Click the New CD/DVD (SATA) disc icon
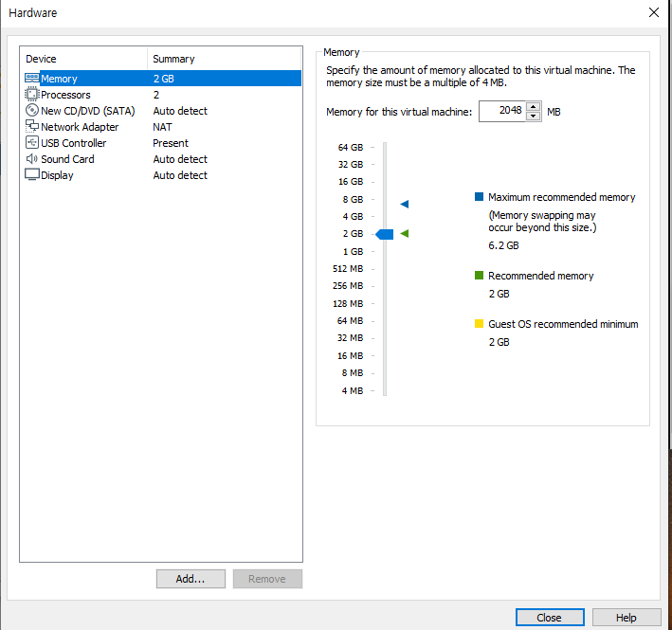Screen dimensions: 672x630 [x=32, y=111]
